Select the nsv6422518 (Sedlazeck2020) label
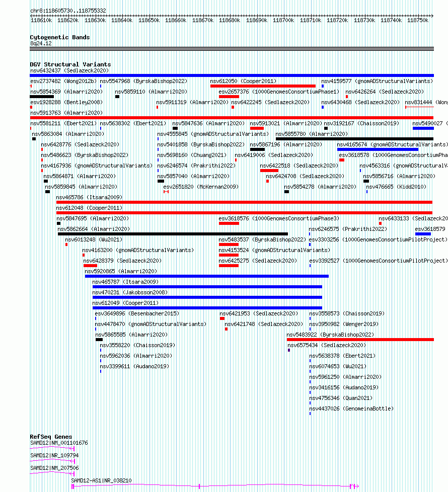This screenshot has height=492, width=448. (299, 166)
